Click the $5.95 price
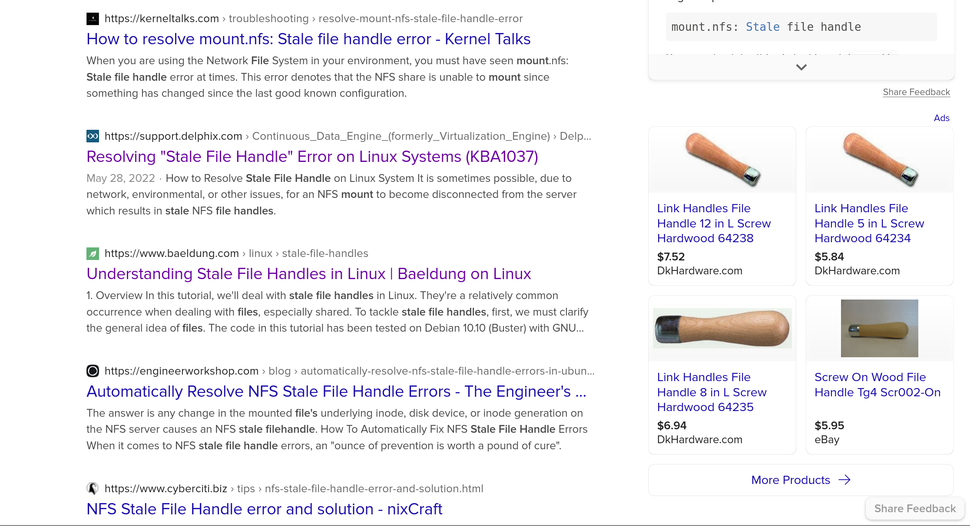980x530 pixels. (x=829, y=426)
